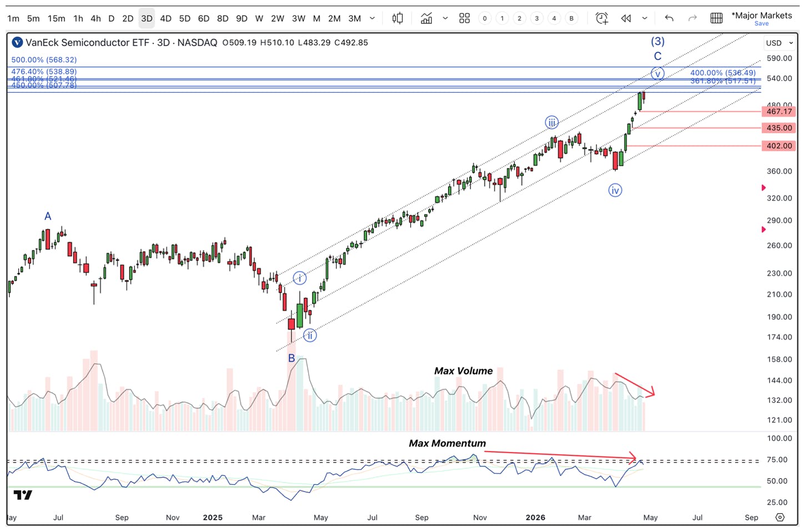The width and height of the screenshot is (803, 532).
Task: Select the 6D timeframe
Action: click(x=204, y=18)
